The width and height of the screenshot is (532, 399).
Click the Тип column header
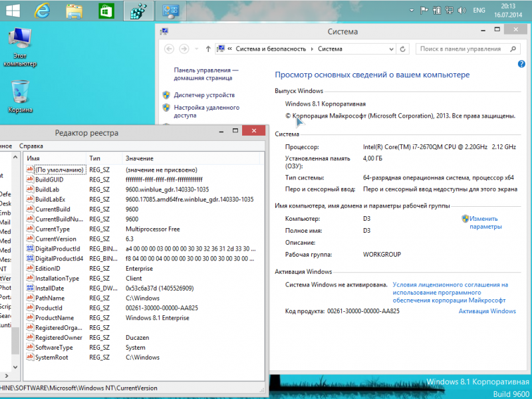point(104,158)
